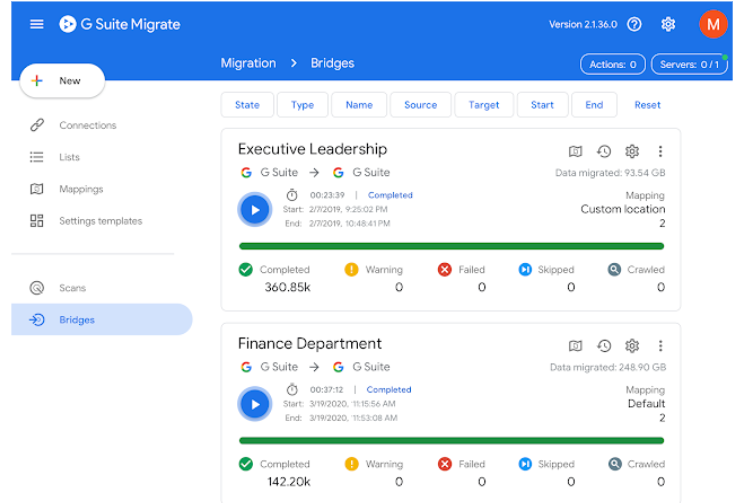The width and height of the screenshot is (737, 503).
Task: Click the Bridges breadcrumb
Action: pos(332,63)
